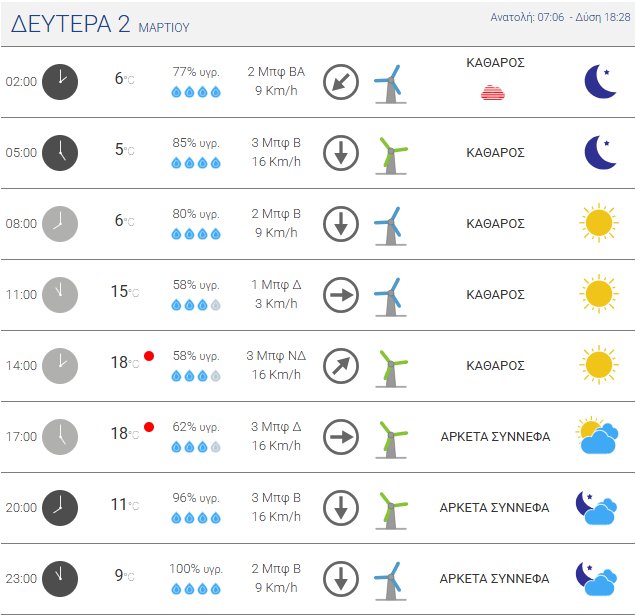
Task: Click the clock icon at 02:00
Action: click(x=60, y=81)
